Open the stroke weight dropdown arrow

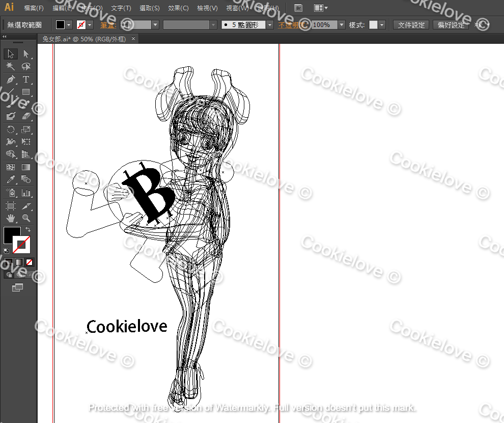click(x=155, y=25)
